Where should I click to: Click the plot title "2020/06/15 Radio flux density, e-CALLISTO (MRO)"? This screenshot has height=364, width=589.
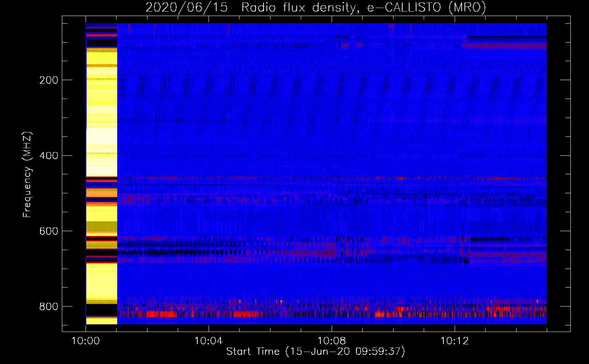pos(316,7)
